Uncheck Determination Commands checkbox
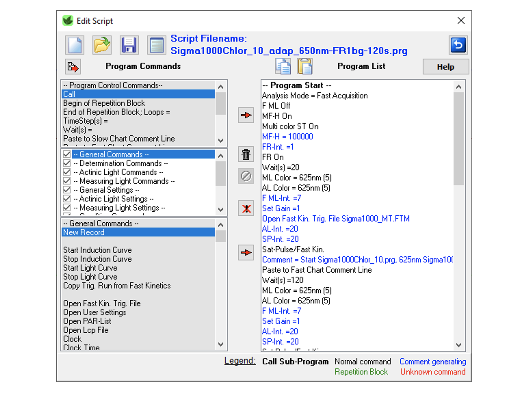532x396 pixels. (x=67, y=163)
